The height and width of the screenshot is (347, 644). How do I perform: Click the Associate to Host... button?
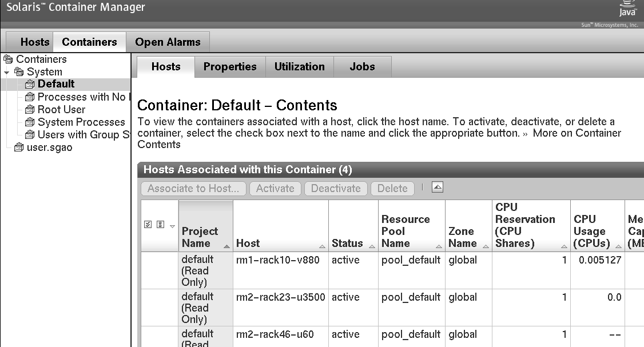pyautogui.click(x=193, y=189)
